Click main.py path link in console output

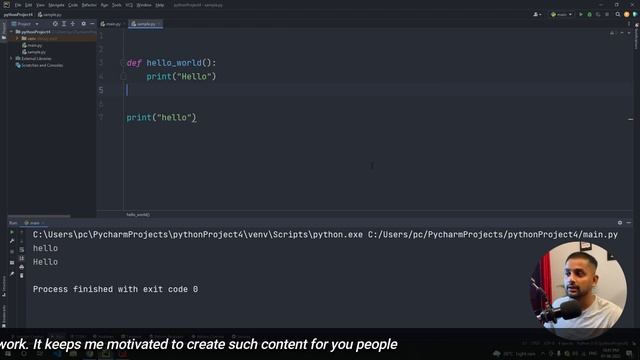(493, 235)
